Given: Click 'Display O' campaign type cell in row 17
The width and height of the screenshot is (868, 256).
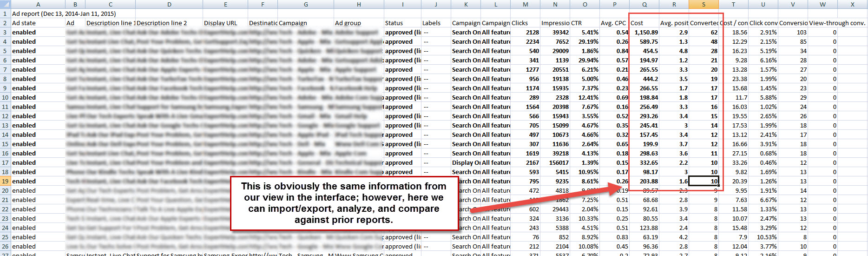Looking at the screenshot, I should (466, 162).
